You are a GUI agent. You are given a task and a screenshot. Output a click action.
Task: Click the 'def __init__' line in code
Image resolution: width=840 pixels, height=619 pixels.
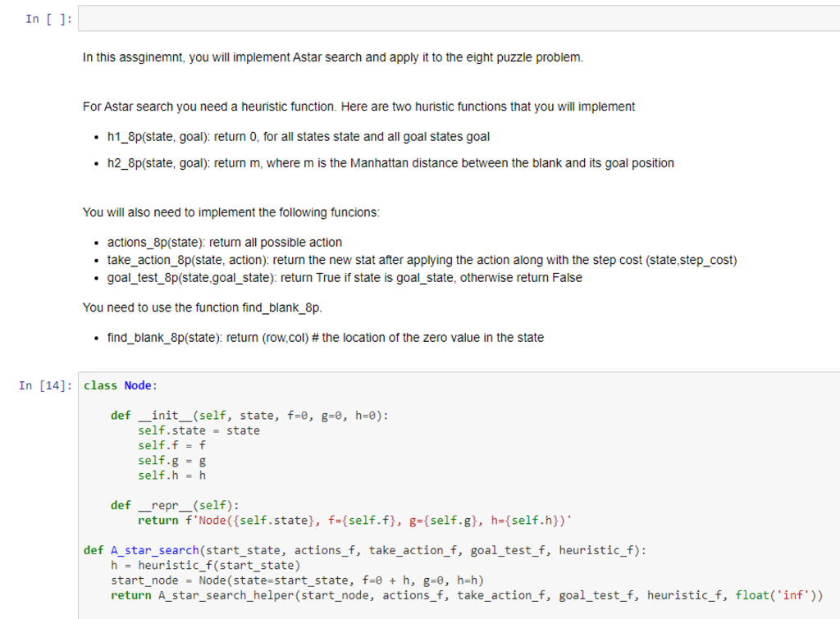tap(249, 416)
